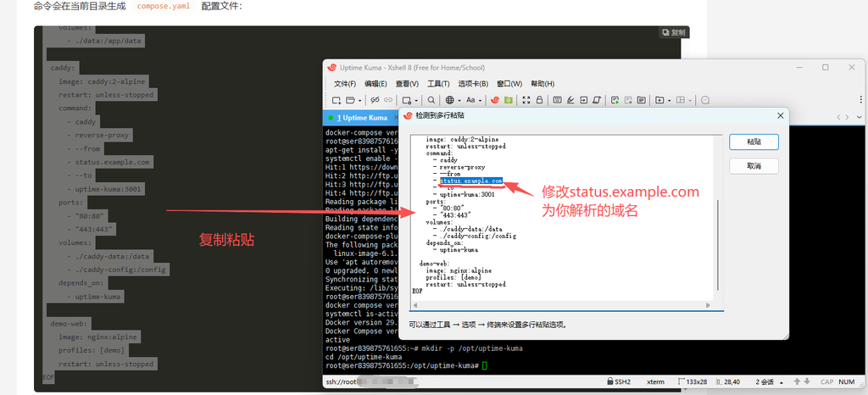Click the 粘贴 button in paste dialog
Image resolution: width=868 pixels, height=395 pixels.
(754, 142)
